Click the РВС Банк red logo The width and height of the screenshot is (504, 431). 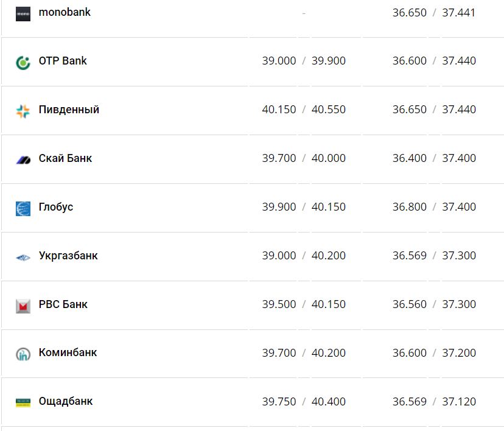pos(23,306)
